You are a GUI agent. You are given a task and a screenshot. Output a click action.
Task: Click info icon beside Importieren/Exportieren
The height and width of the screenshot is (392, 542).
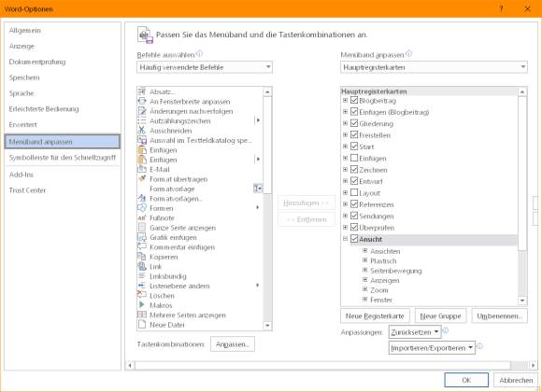[x=479, y=346]
